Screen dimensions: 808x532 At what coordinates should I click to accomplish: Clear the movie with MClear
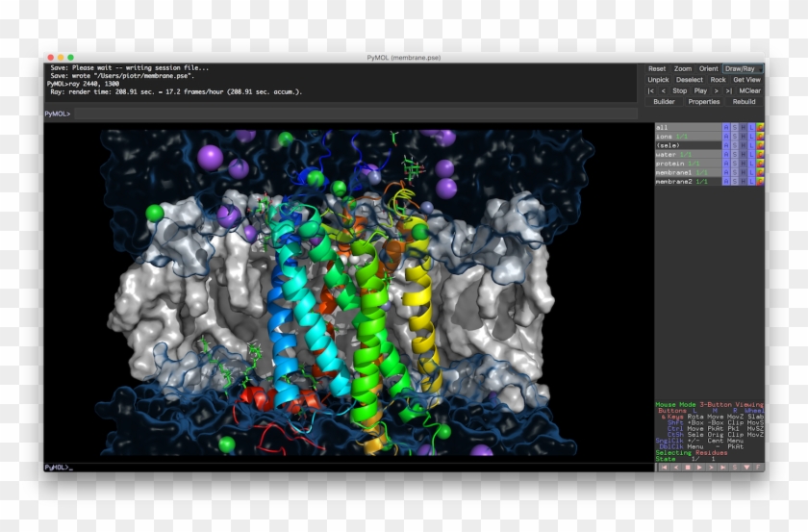(x=749, y=90)
